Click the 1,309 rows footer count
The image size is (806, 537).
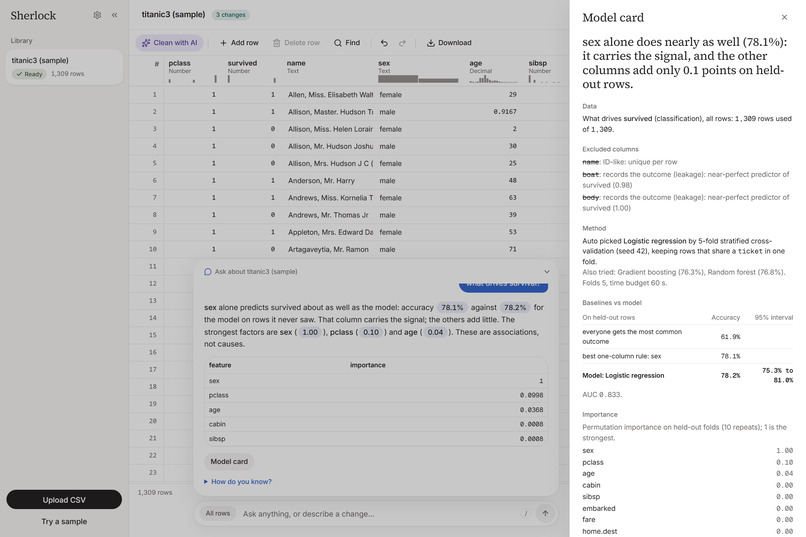pyautogui.click(x=155, y=492)
